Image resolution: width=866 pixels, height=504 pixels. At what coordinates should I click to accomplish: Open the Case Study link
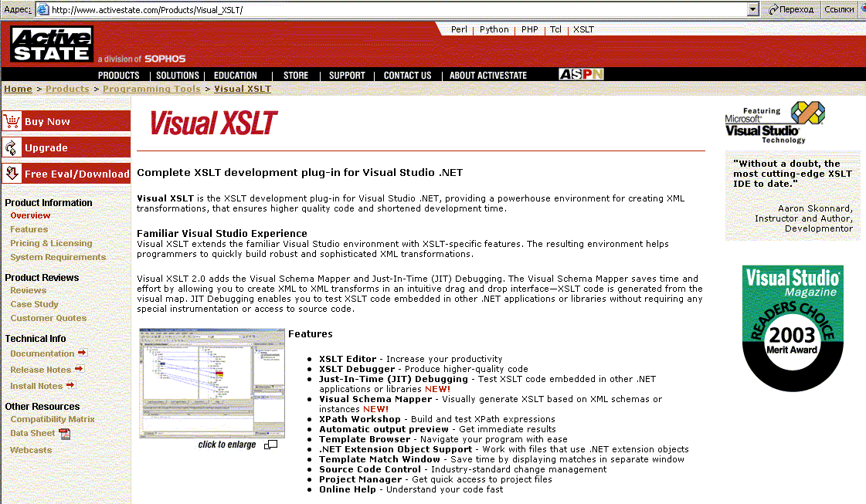tap(34, 304)
